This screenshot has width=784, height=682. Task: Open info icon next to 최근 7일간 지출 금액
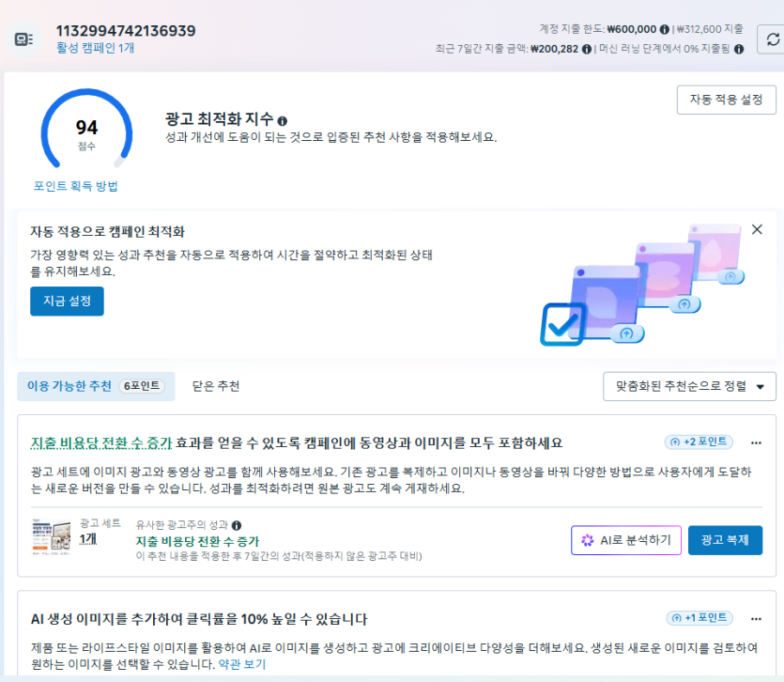coord(587,49)
